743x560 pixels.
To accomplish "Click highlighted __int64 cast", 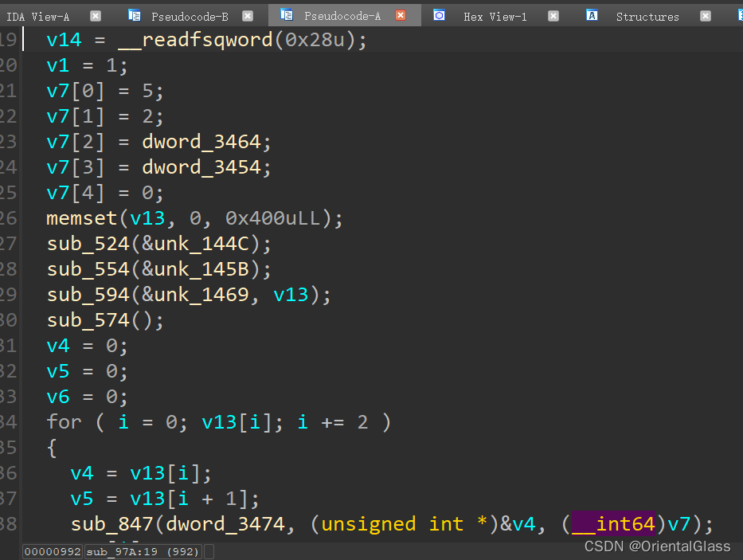I will pyautogui.click(x=613, y=524).
